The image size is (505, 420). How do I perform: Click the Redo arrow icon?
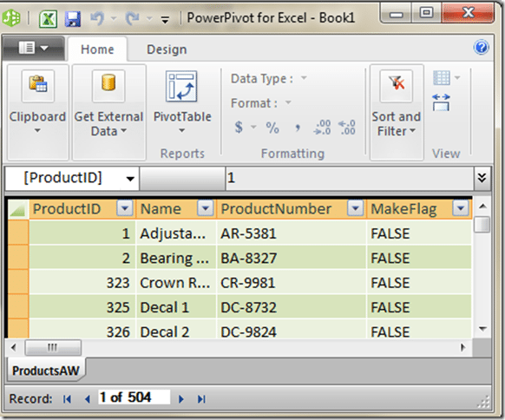(x=133, y=18)
